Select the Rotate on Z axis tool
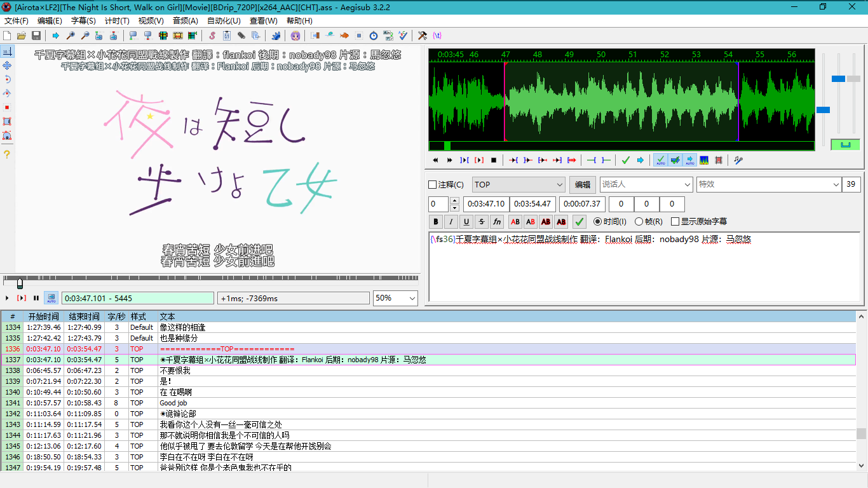Image resolution: width=868 pixels, height=488 pixels. coord(7,79)
